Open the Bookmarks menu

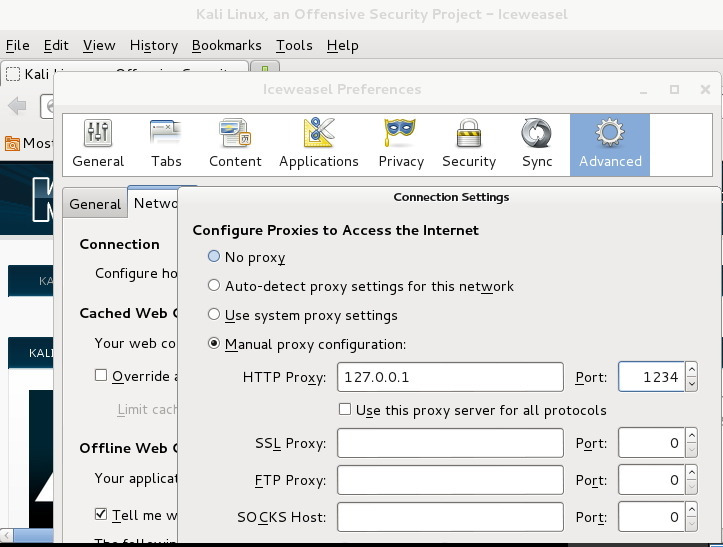[226, 45]
